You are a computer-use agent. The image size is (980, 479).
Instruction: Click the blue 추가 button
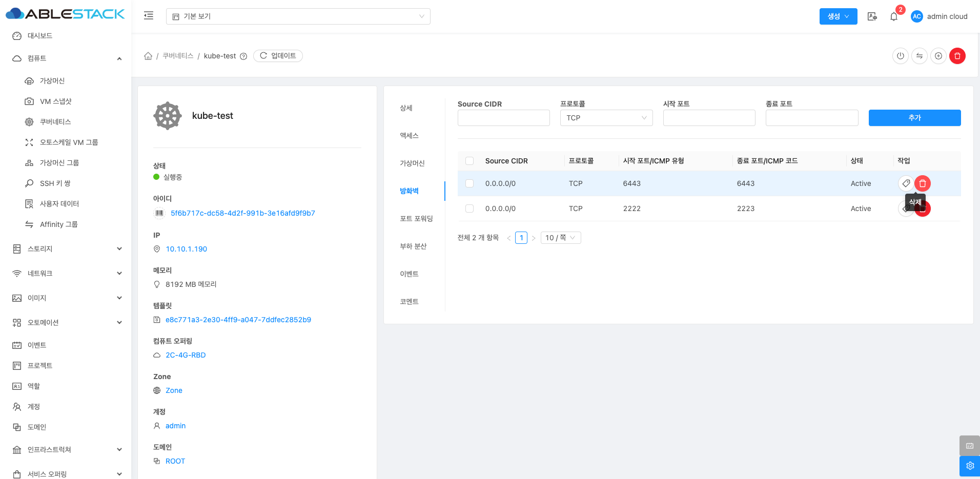coord(914,118)
